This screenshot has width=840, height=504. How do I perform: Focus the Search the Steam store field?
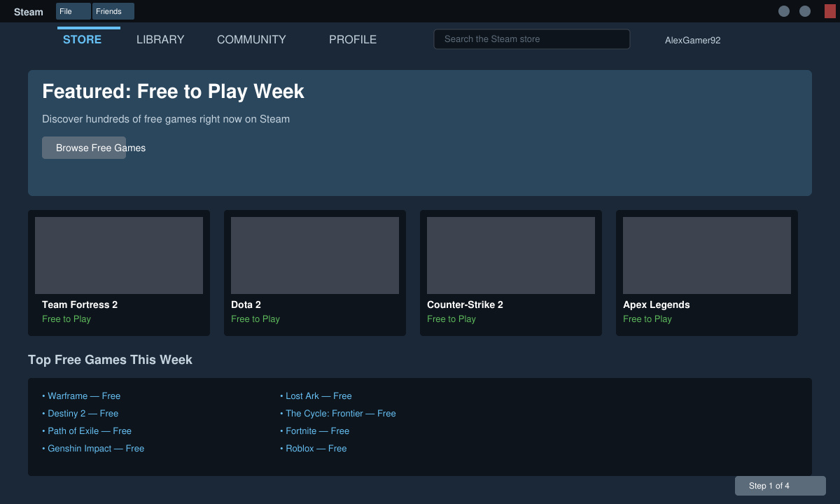pyautogui.click(x=532, y=39)
